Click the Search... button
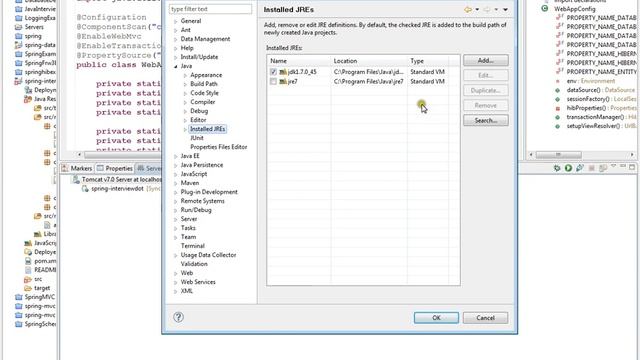The width and height of the screenshot is (640, 360). coord(485,120)
